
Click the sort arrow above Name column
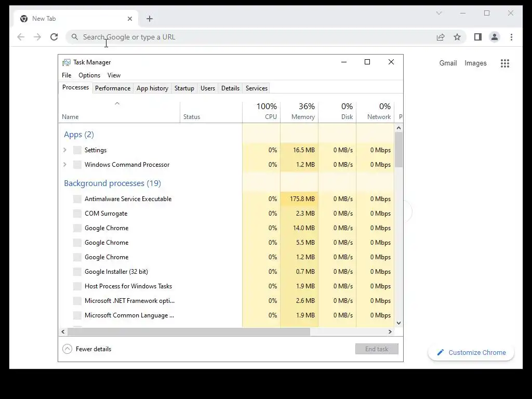(117, 103)
